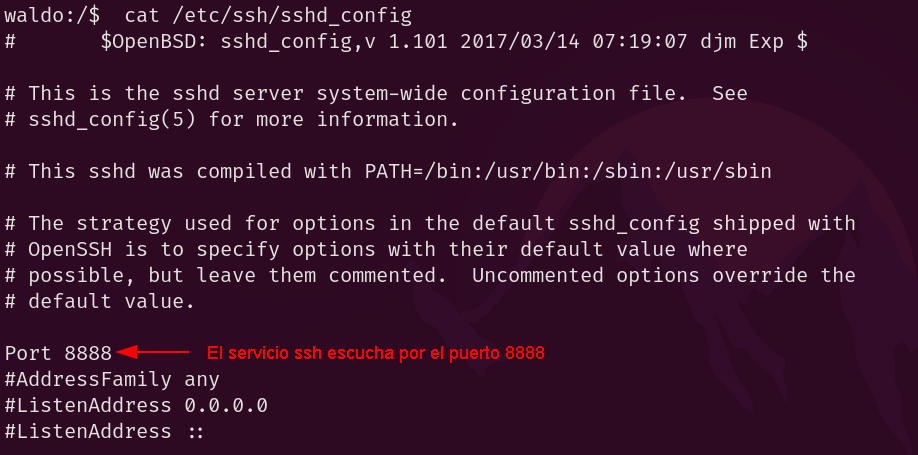
Task: Click the '#AddressFamily any' line
Action: pos(112,379)
